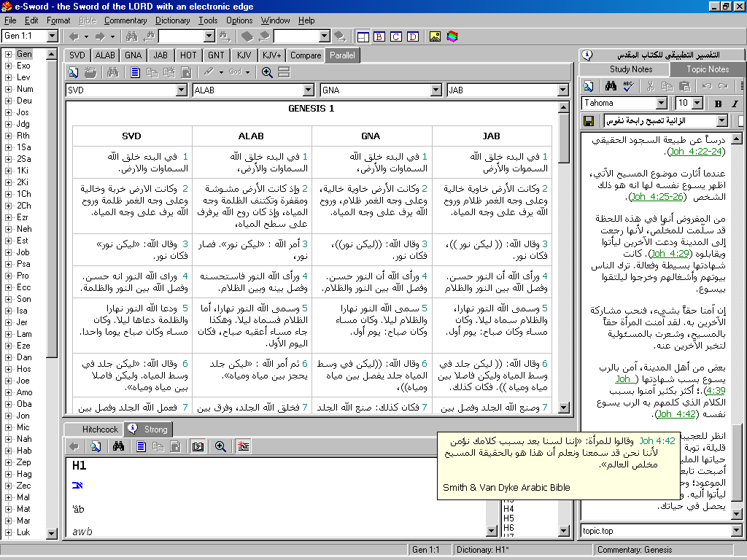Open the Tahoma font dropdown
747x560 pixels.
tap(661, 103)
